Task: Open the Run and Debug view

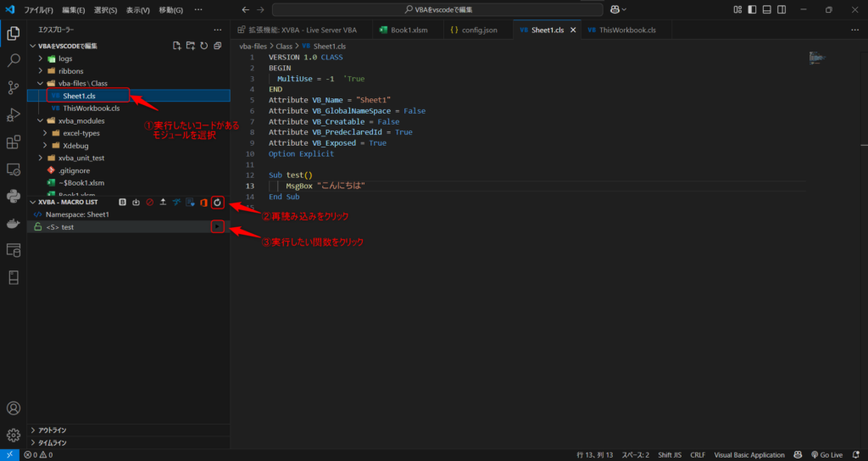Action: coord(14,114)
